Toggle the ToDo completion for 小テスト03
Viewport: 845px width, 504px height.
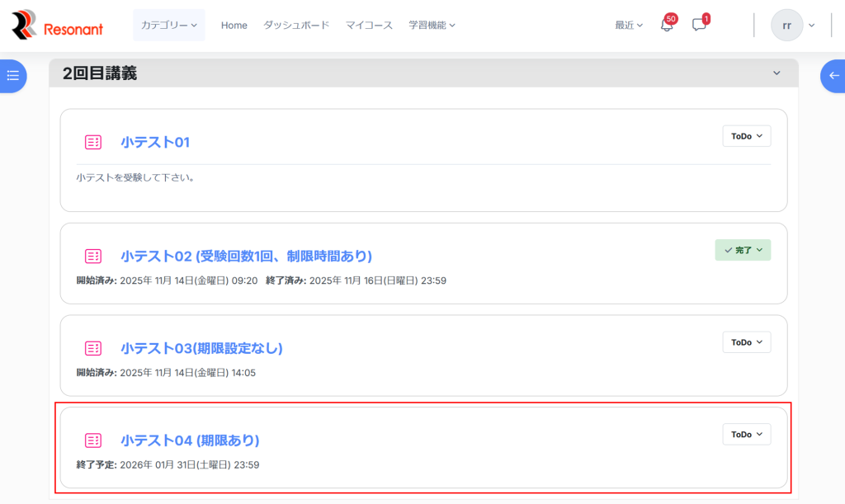click(746, 342)
